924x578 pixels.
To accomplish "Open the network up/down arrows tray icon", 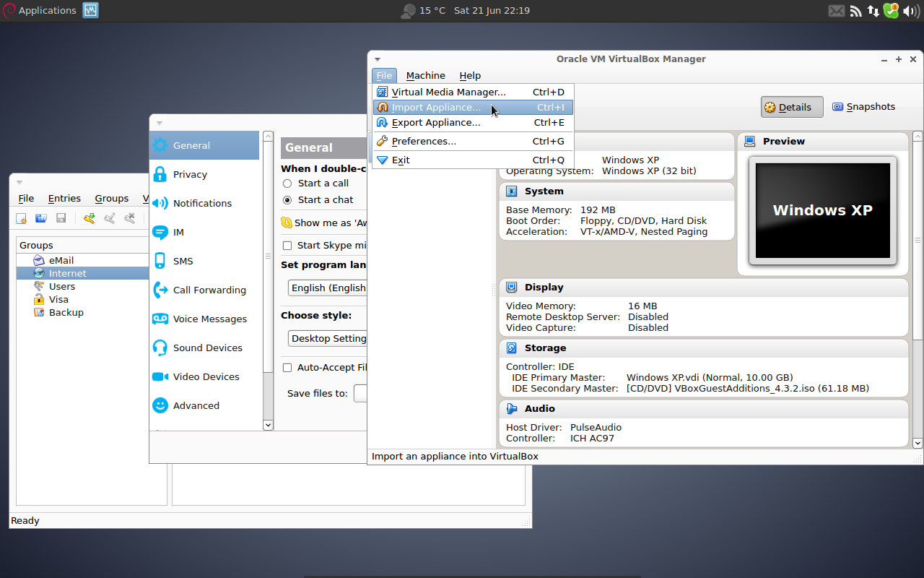I will (873, 11).
